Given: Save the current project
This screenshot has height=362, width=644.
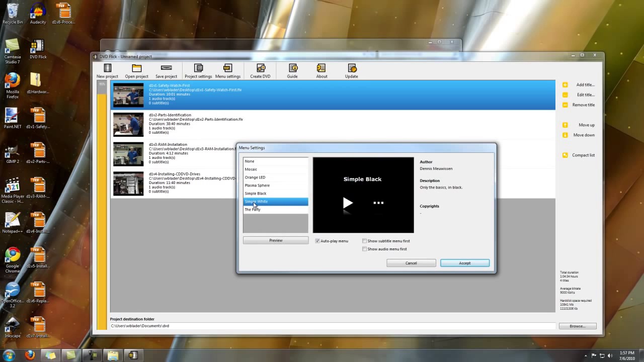Looking at the screenshot, I should [166, 70].
